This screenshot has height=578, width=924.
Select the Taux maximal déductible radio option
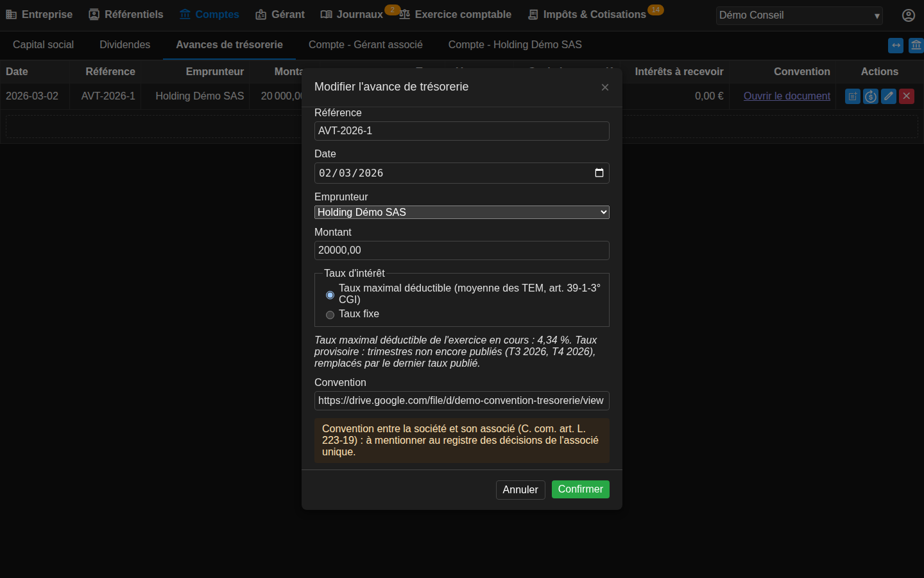[x=330, y=295]
